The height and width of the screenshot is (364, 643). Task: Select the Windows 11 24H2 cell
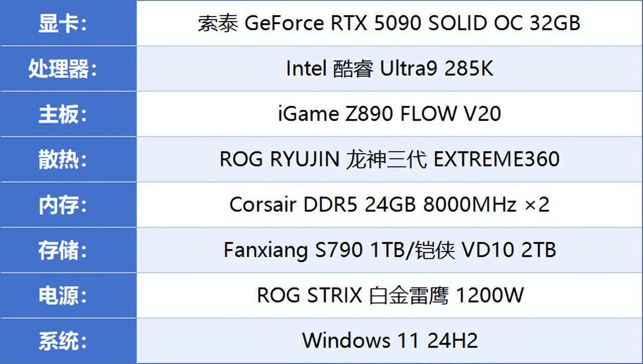pos(389,341)
